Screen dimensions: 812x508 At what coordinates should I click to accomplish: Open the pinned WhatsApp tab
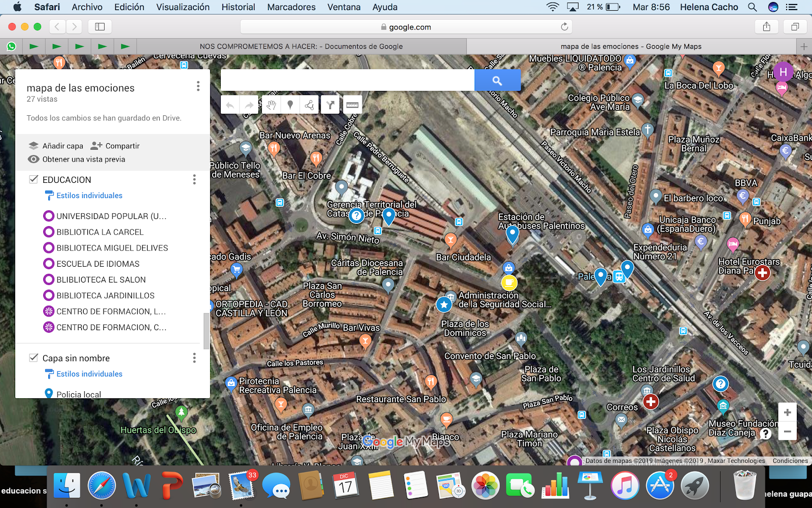pos(11,46)
